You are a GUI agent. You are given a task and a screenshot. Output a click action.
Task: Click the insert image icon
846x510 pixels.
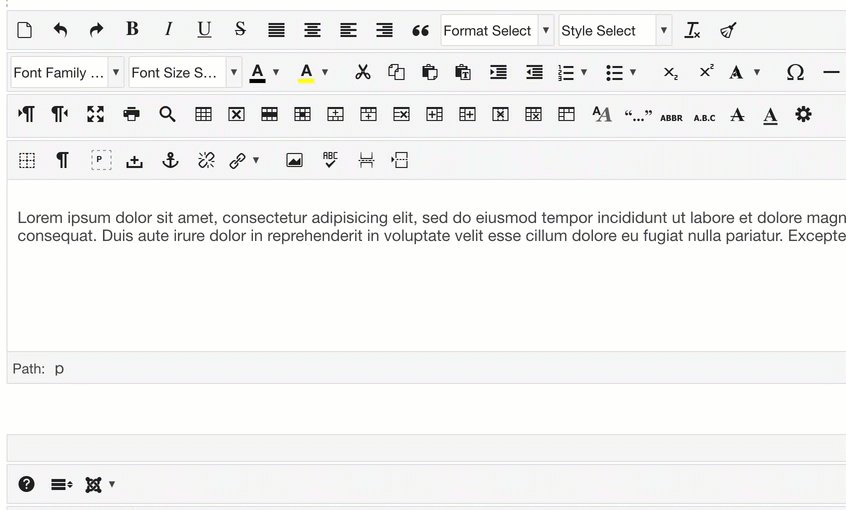pos(294,160)
